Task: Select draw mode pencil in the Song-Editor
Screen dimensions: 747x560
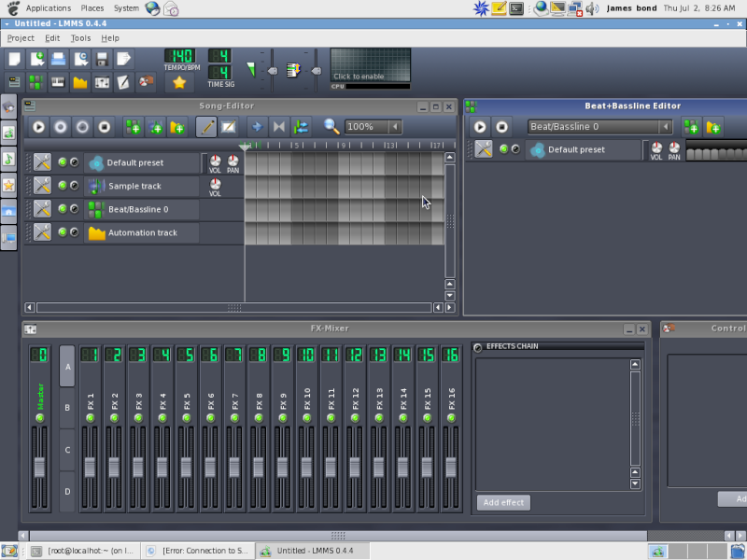Action: pos(206,127)
